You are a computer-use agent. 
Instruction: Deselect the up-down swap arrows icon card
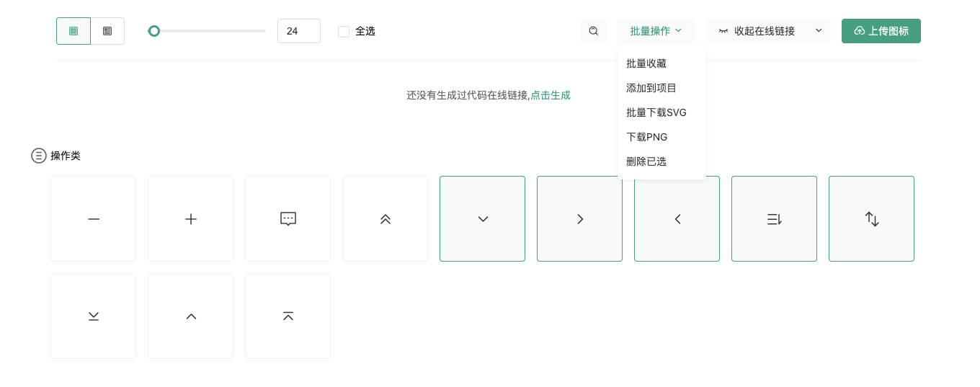871,218
